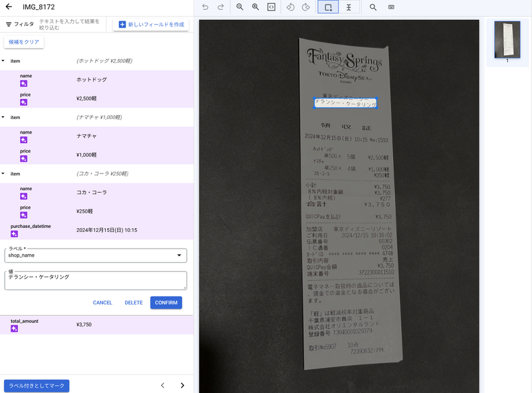Screen dimensions: 532x393
Task: Edit the 値 text box with デランシー・ケータリング
Action: (x=96, y=281)
